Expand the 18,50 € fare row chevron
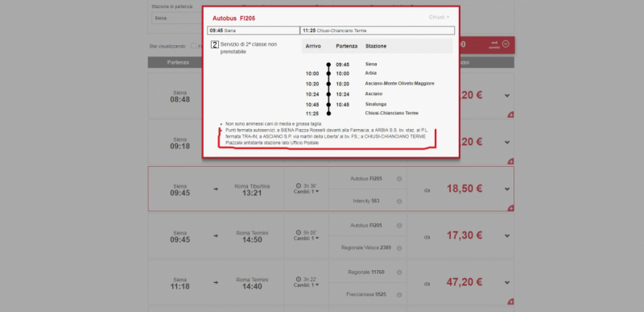The height and width of the screenshot is (312, 644). [507, 189]
